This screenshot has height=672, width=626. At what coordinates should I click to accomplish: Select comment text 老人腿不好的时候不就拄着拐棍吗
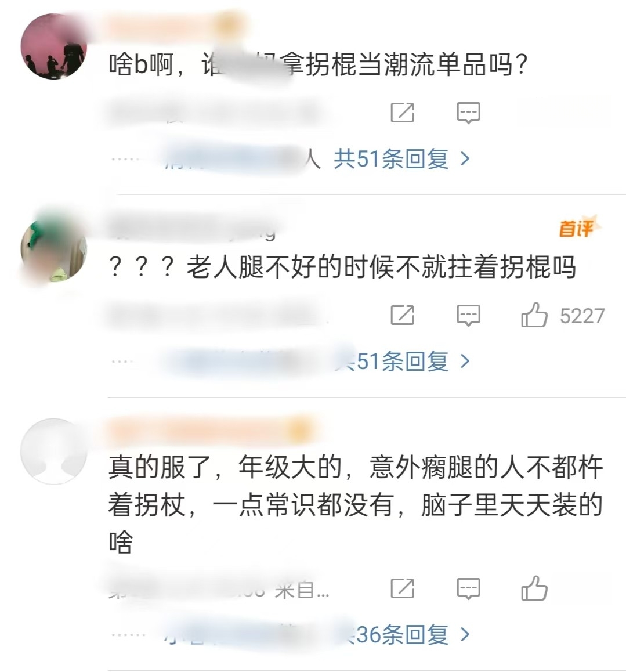[342, 268]
